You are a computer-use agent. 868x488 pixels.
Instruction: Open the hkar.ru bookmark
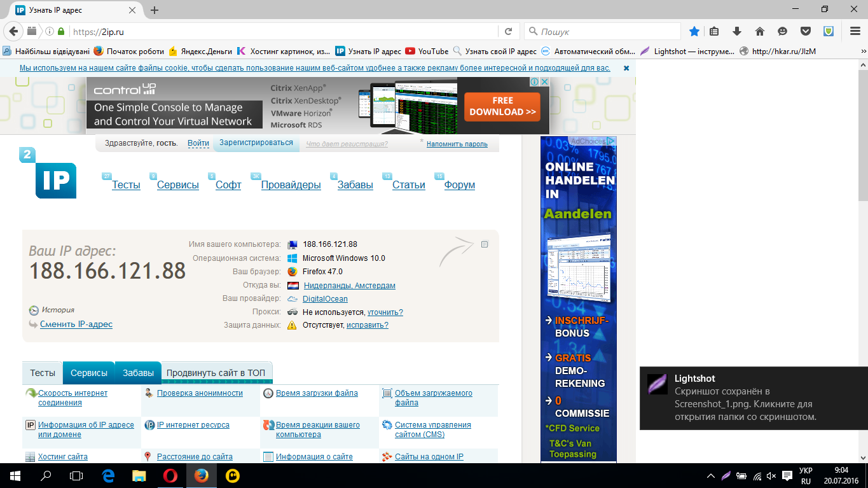pyautogui.click(x=777, y=52)
